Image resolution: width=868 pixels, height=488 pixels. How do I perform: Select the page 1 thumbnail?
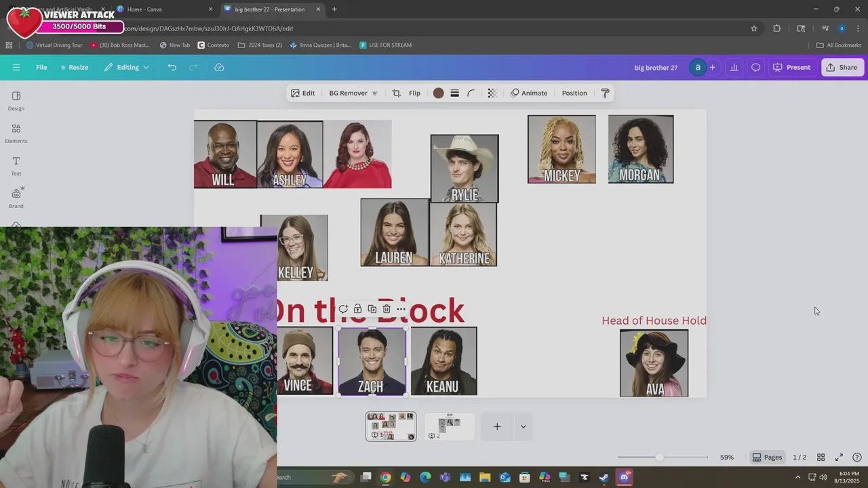(391, 426)
